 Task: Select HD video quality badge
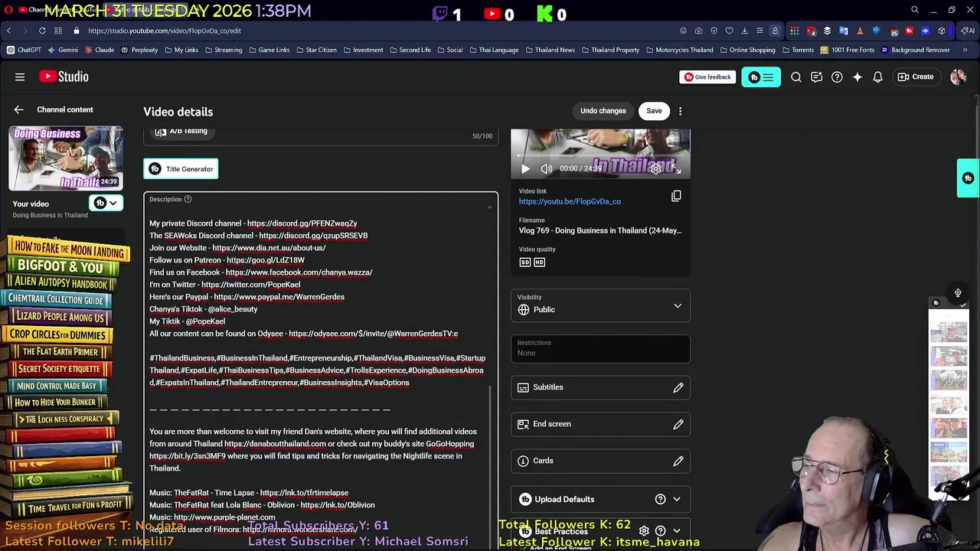tap(539, 262)
